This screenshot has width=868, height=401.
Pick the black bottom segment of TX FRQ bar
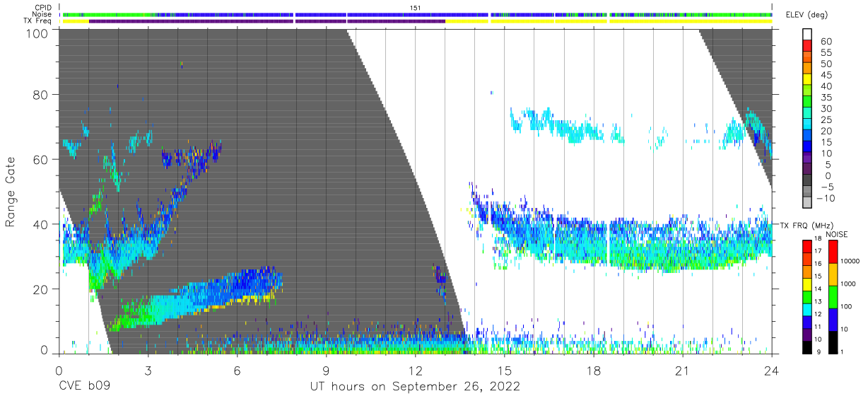pos(808,347)
